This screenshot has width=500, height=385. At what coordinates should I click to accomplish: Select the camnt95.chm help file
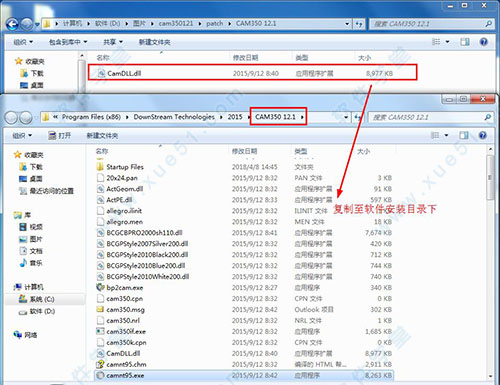(126, 364)
